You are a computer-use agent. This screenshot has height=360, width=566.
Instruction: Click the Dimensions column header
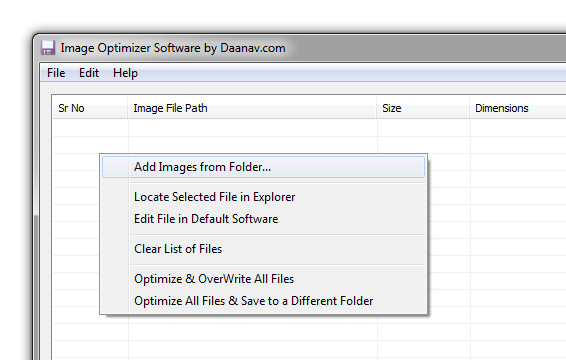[518, 108]
